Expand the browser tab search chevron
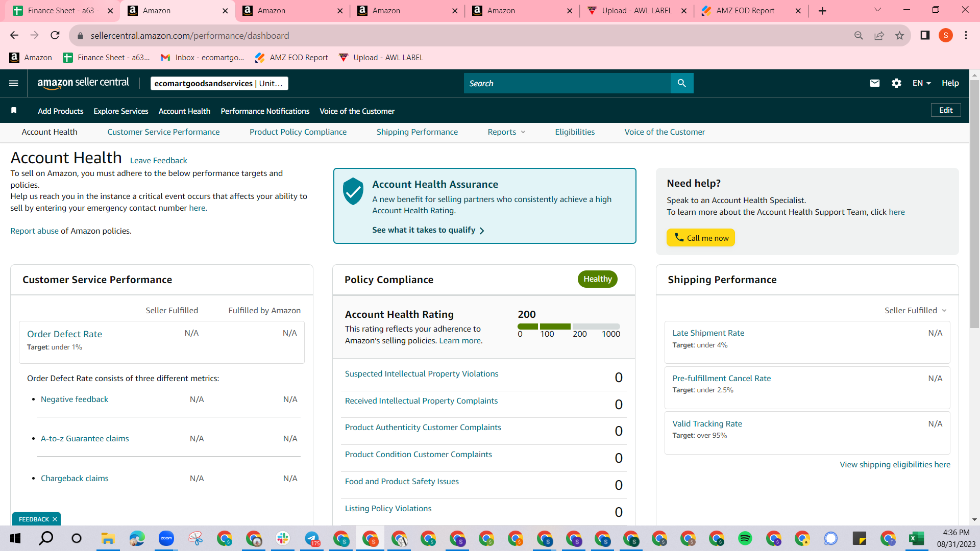The image size is (980, 551). pyautogui.click(x=877, y=10)
